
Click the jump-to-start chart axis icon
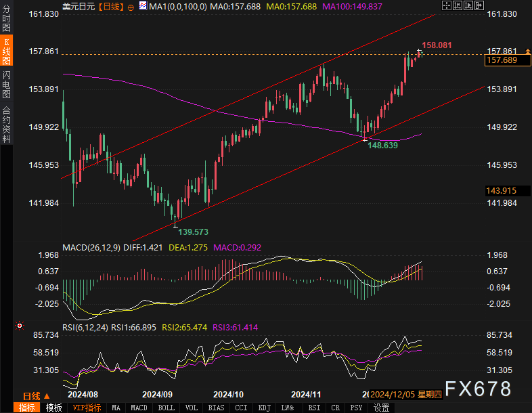tap(458, 5)
